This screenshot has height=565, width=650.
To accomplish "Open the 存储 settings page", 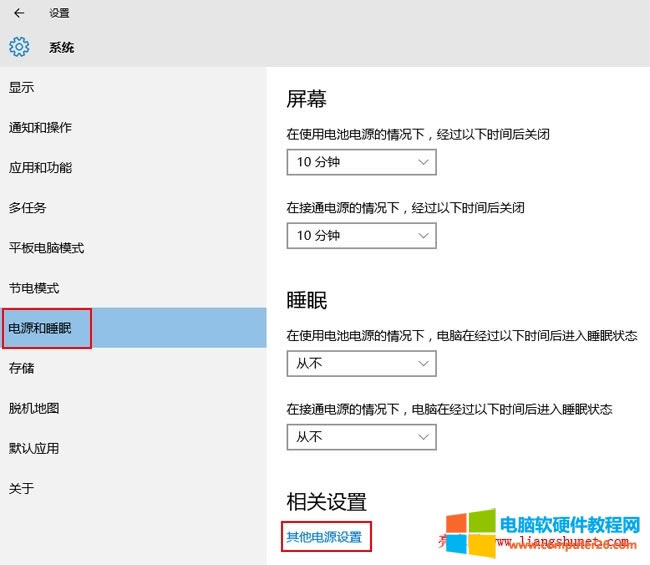I will coord(22,368).
